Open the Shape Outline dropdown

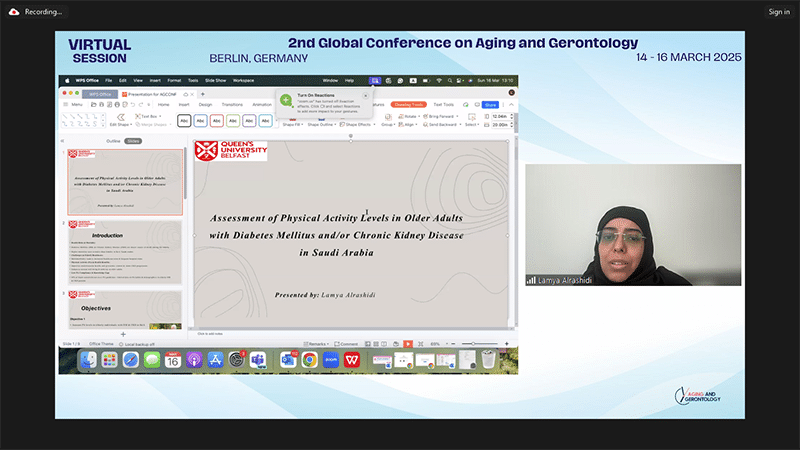[325, 125]
